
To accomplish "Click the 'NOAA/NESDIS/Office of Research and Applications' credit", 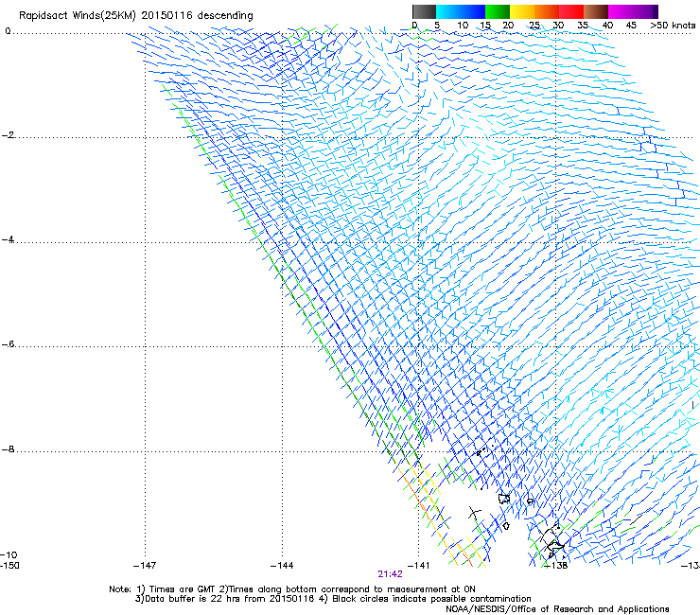I will click(557, 609).
